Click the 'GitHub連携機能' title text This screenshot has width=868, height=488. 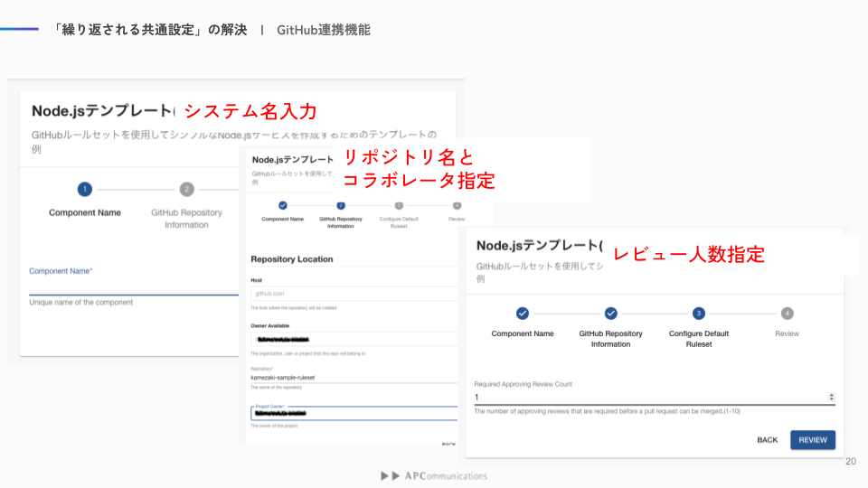(324, 30)
